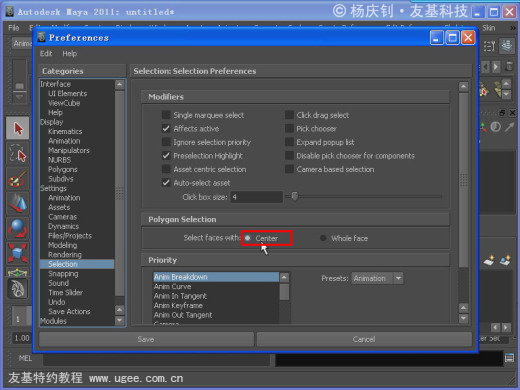The image size is (520, 390).
Task: Click the 1.00 range start field
Action: click(22, 338)
